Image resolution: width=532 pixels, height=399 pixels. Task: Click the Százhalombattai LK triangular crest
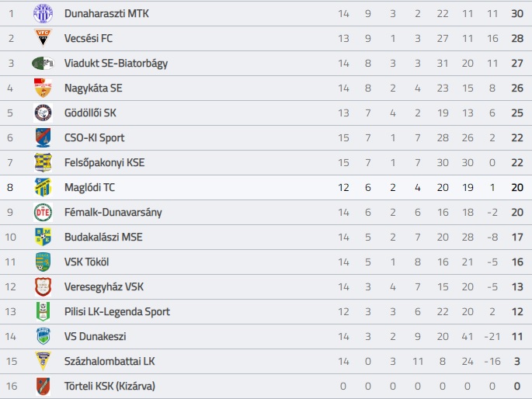tap(43, 361)
